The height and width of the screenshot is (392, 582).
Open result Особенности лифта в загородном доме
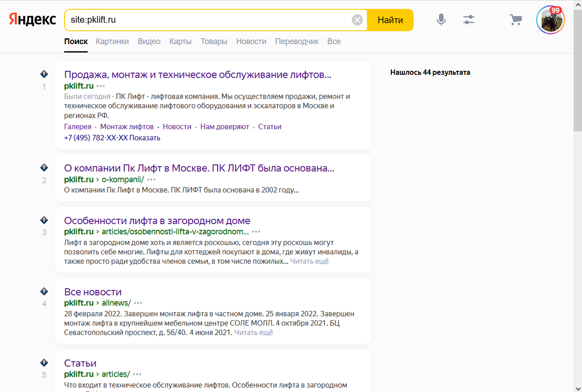157,221
